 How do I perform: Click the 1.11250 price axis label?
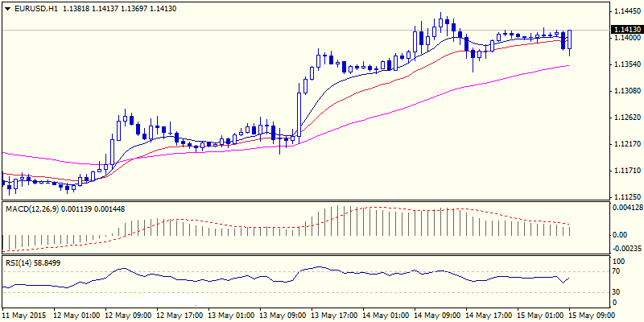pyautogui.click(x=625, y=197)
